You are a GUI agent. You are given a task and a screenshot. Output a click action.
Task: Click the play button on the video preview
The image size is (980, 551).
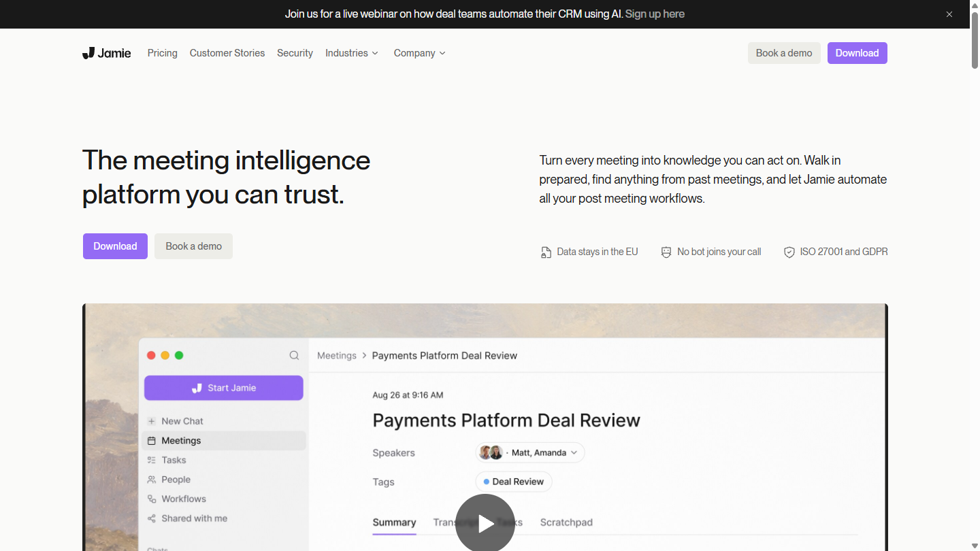coord(485,522)
